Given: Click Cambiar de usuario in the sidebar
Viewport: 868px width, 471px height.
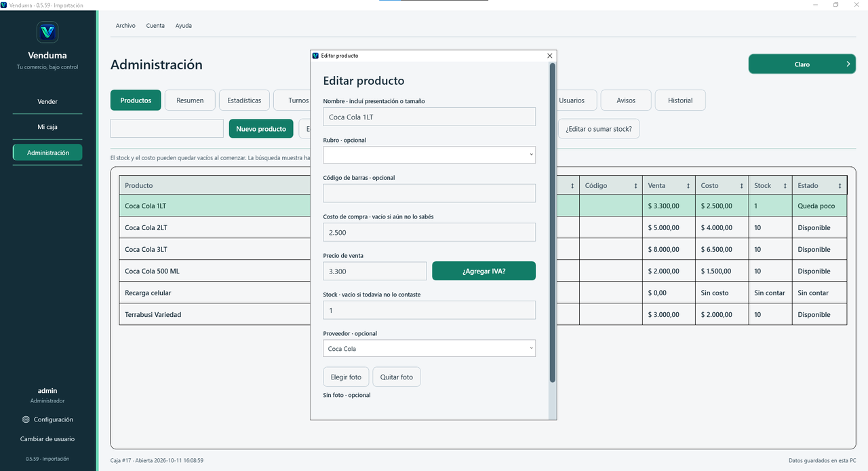Looking at the screenshot, I should coord(47,439).
